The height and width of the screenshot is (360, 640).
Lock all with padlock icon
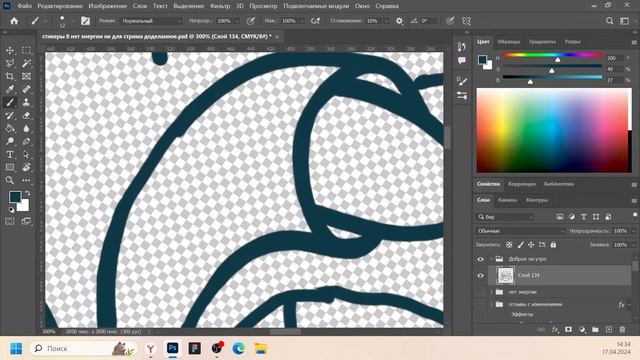(x=553, y=245)
